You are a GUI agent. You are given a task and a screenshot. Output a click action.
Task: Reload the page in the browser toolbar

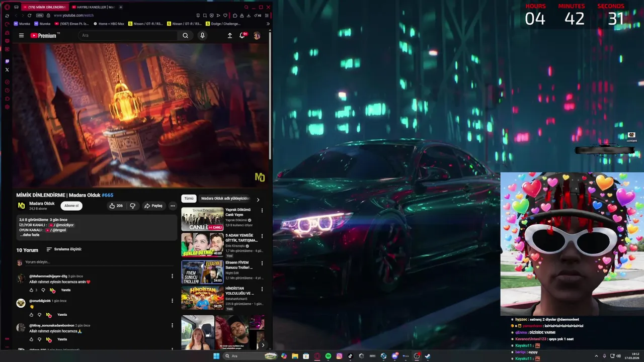tap(29, 16)
